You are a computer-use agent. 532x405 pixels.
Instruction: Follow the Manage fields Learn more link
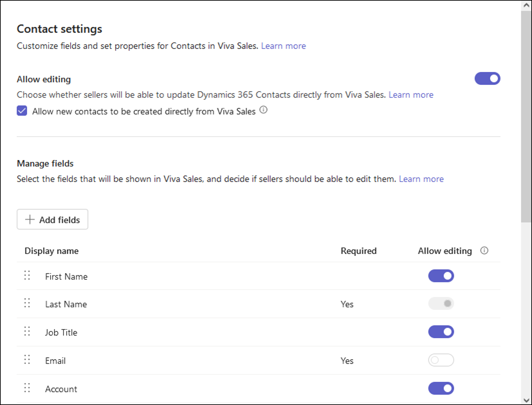tap(421, 179)
